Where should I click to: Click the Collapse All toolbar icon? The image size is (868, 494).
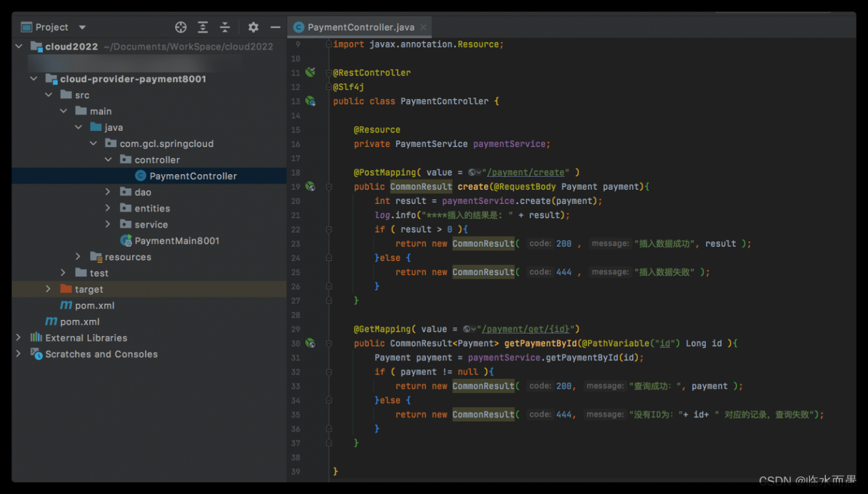(225, 27)
